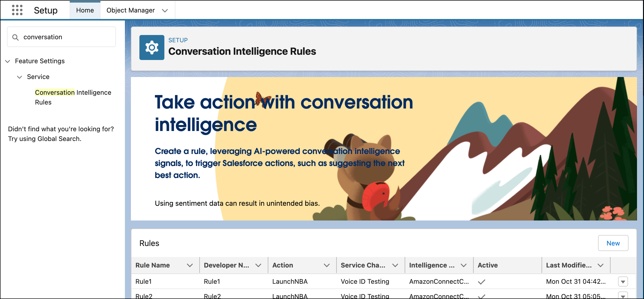Open the App Launcher dots grid
This screenshot has height=299, width=644.
point(17,10)
